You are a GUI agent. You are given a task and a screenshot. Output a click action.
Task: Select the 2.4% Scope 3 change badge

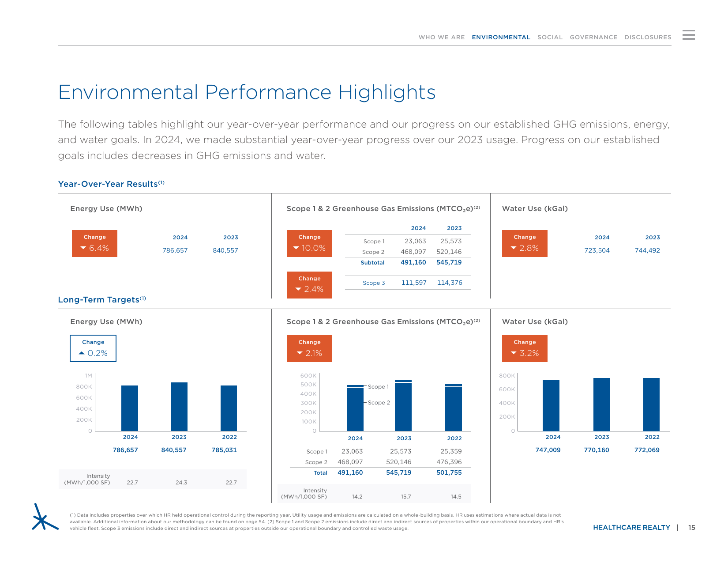click(x=309, y=285)
